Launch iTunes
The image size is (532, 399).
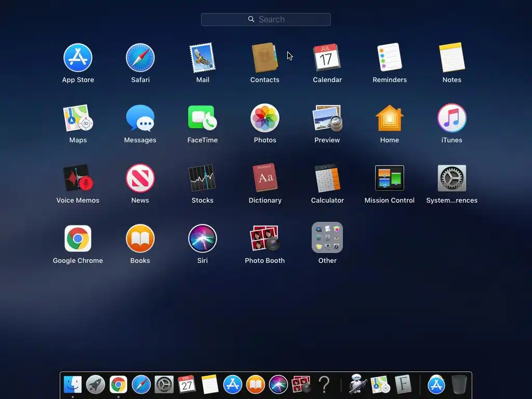click(x=451, y=118)
